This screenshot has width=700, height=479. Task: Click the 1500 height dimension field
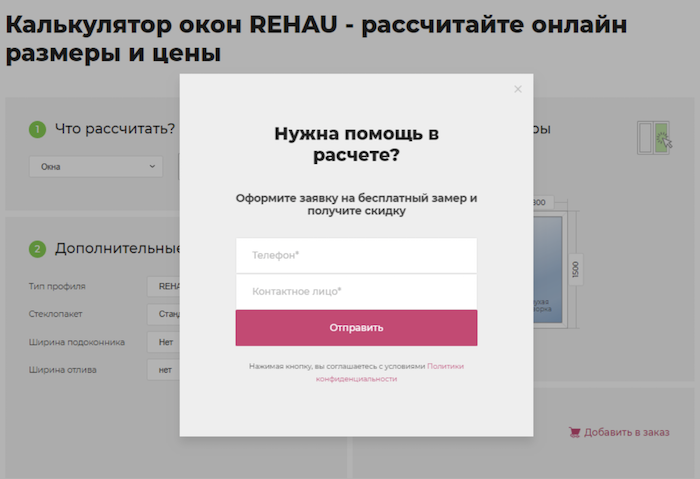(575, 270)
